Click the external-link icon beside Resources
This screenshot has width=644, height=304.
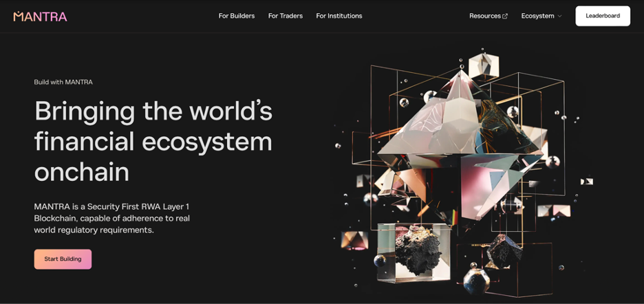coord(505,16)
